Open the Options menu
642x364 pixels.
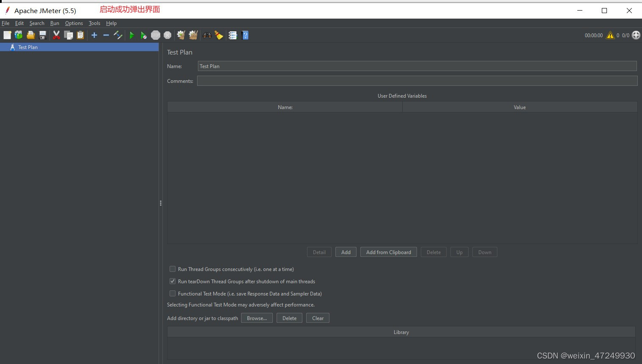(74, 23)
